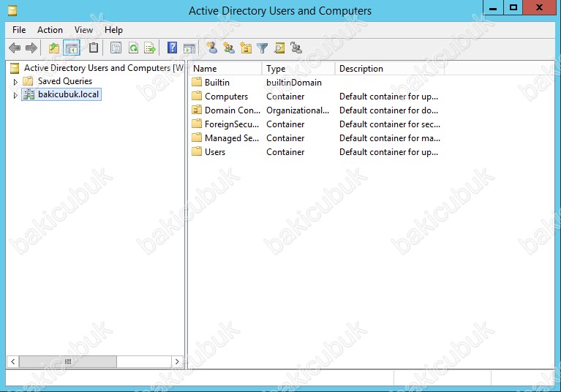561x392 pixels.
Task: Click the clipboard Paste toolbar icon
Action: point(94,48)
